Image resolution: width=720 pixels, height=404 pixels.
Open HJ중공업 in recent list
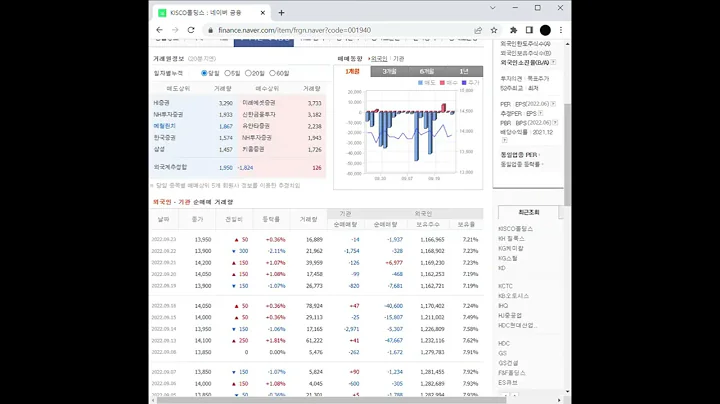pyautogui.click(x=510, y=315)
